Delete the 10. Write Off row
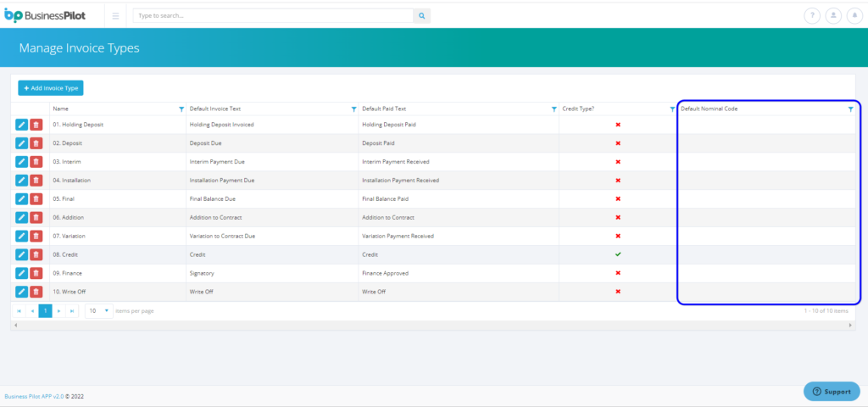 tap(36, 292)
